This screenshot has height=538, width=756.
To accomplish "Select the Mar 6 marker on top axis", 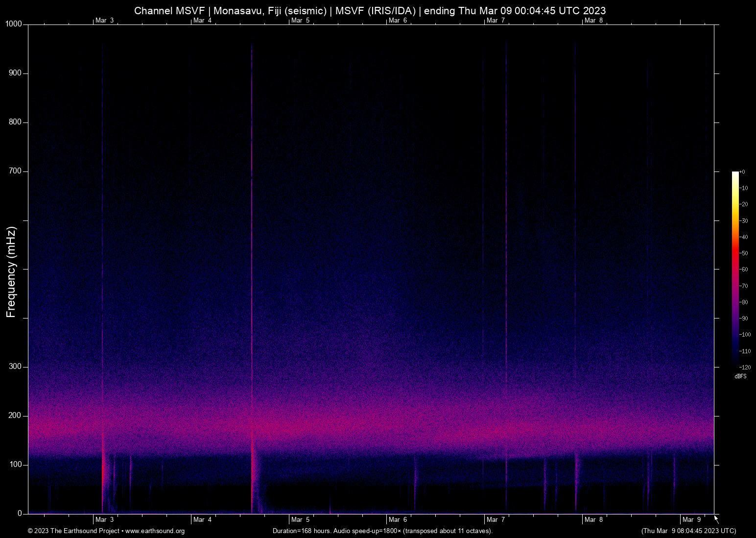I will (x=398, y=20).
